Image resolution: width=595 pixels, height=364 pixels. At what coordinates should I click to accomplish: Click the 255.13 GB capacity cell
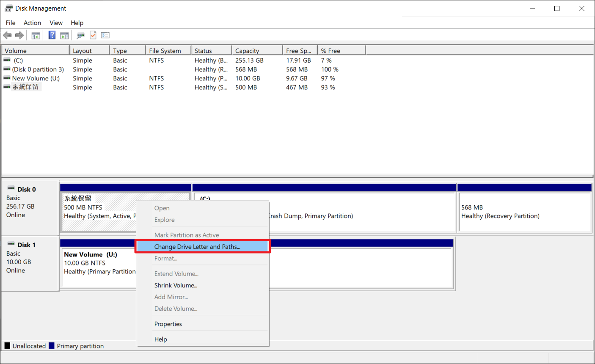pyautogui.click(x=249, y=61)
